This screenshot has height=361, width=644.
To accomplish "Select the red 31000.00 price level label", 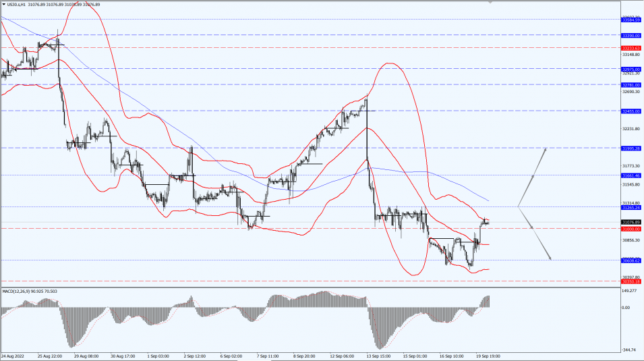I will pos(631,229).
